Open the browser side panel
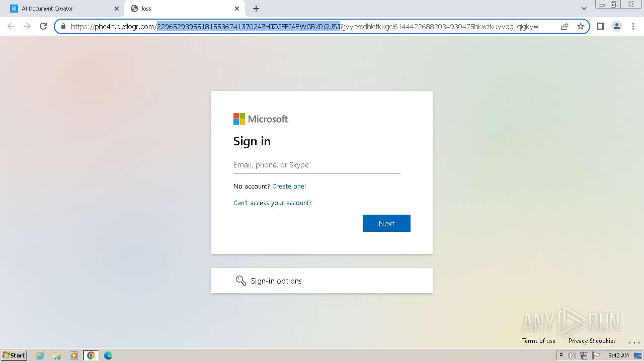This screenshot has height=362, width=644. 600,26
